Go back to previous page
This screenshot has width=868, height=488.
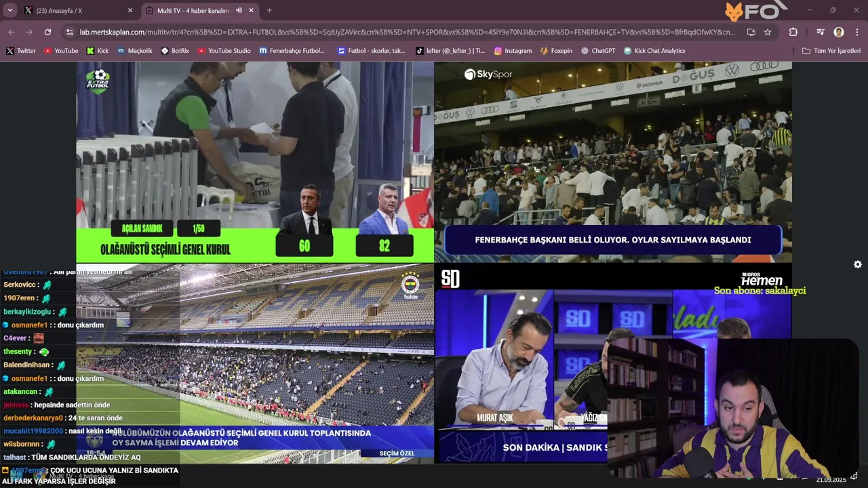11,32
